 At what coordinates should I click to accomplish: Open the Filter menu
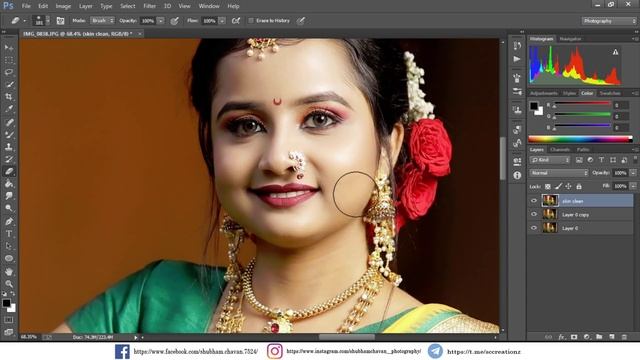click(x=149, y=6)
